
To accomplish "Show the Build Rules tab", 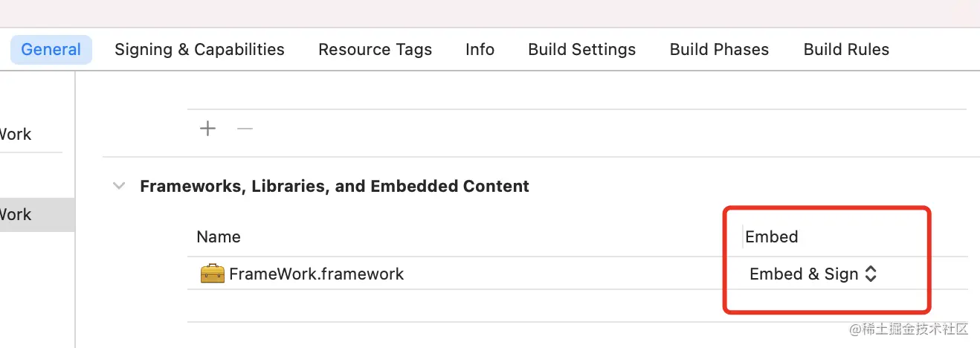I will [x=846, y=50].
